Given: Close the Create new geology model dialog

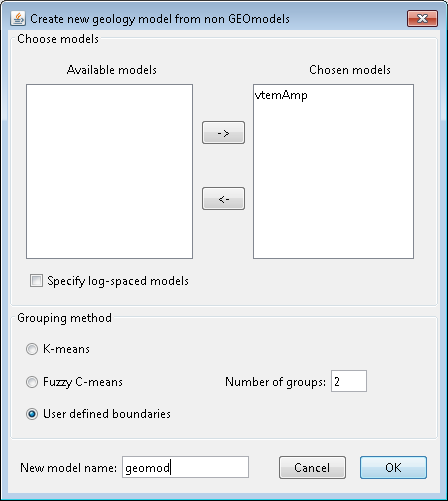Looking at the screenshot, I should 422,18.
